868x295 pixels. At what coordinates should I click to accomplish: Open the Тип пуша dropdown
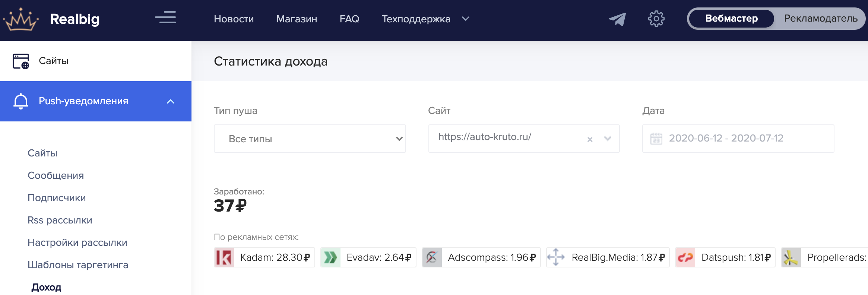coord(310,139)
